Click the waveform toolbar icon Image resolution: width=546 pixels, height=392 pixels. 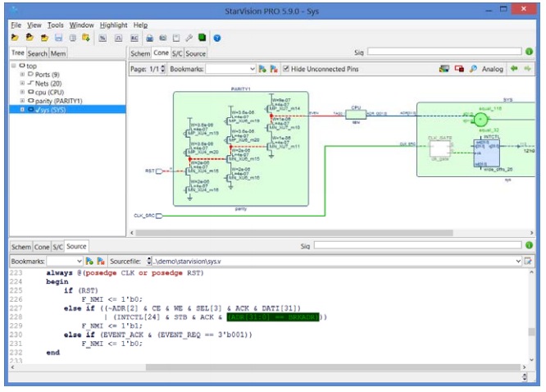click(x=118, y=38)
